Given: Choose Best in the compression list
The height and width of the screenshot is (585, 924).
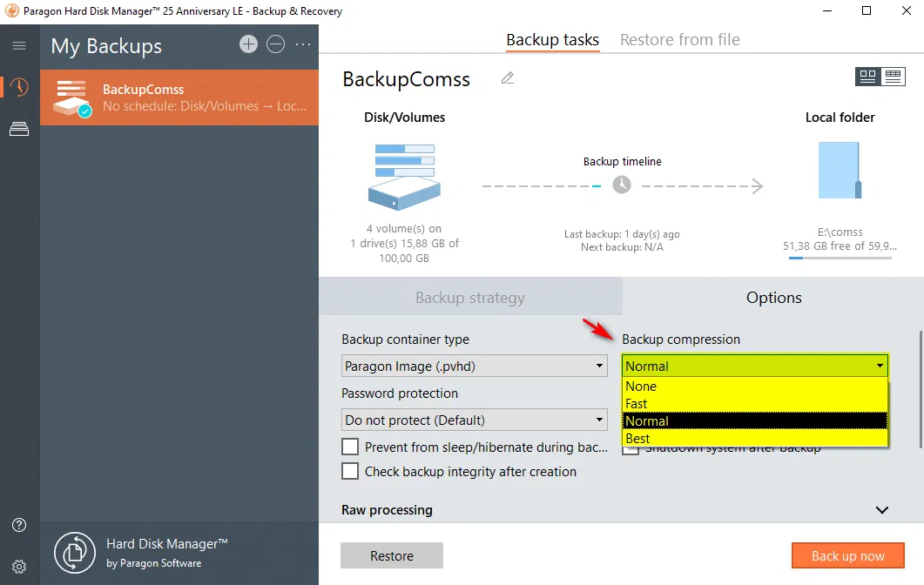Looking at the screenshot, I should (638, 439).
